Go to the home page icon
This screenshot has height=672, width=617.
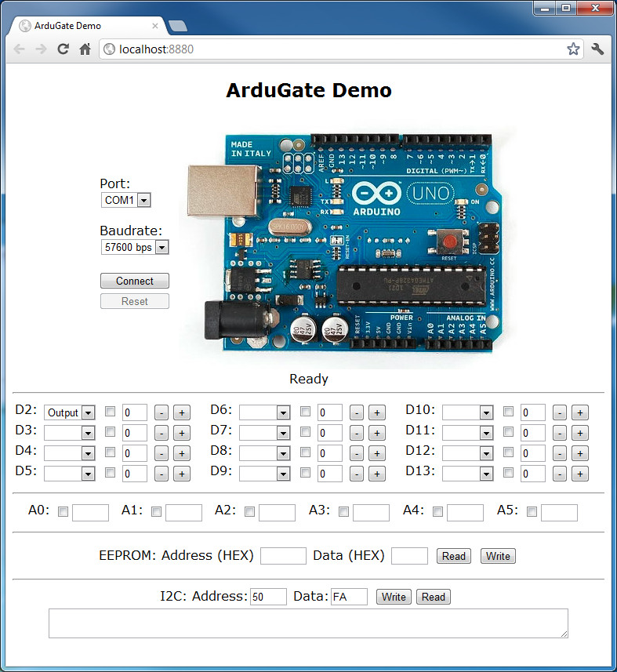[85, 49]
